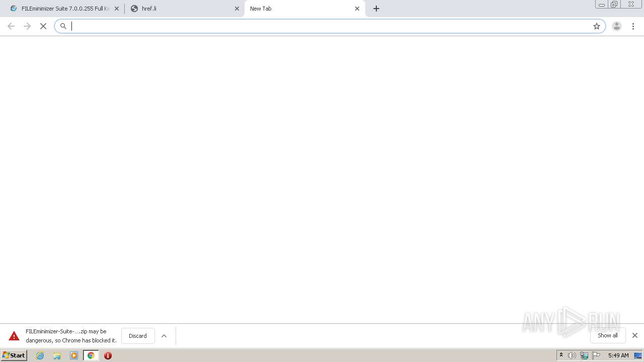Close the href.li tab

(237, 9)
